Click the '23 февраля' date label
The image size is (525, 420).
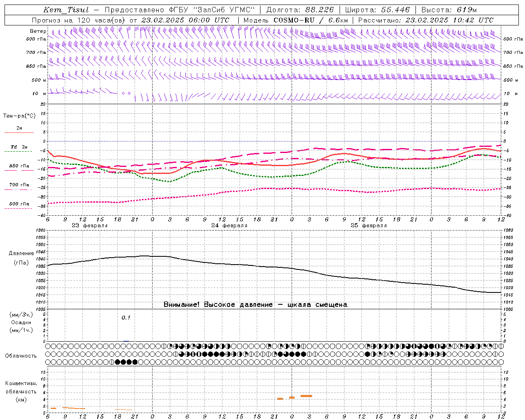(x=90, y=226)
